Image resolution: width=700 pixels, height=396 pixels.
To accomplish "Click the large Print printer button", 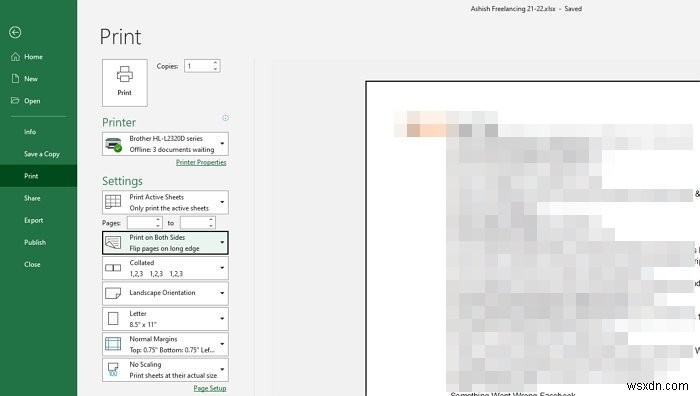I will click(125, 83).
